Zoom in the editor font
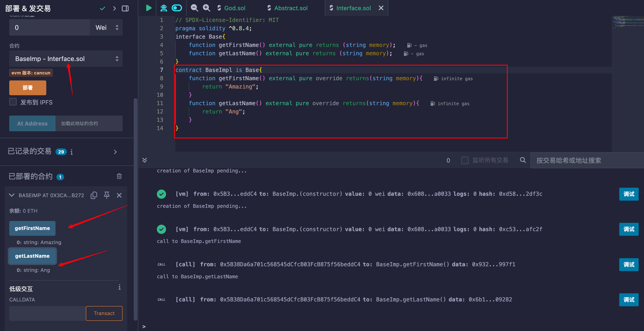 [x=206, y=8]
